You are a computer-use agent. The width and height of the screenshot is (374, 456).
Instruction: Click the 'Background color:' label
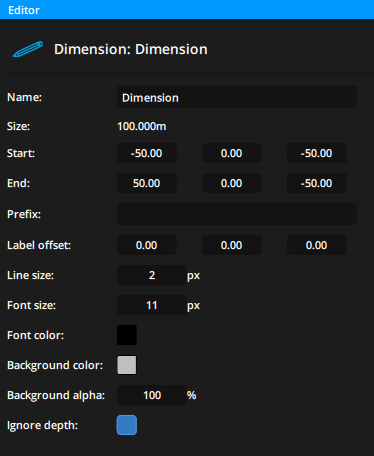click(x=55, y=365)
